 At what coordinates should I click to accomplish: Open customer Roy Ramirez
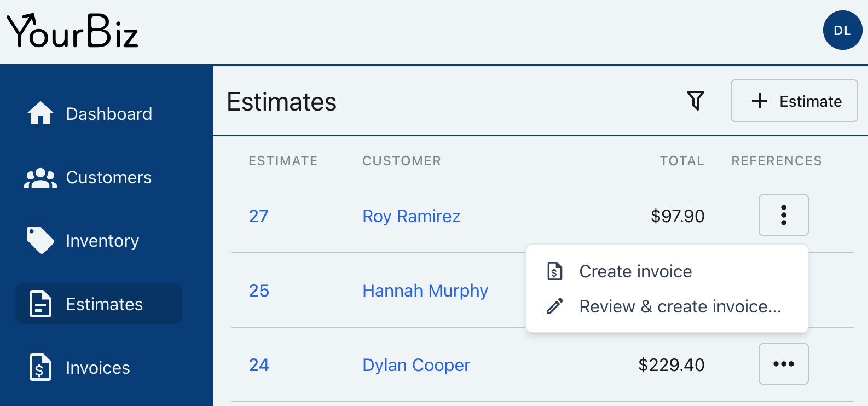pyautogui.click(x=412, y=216)
